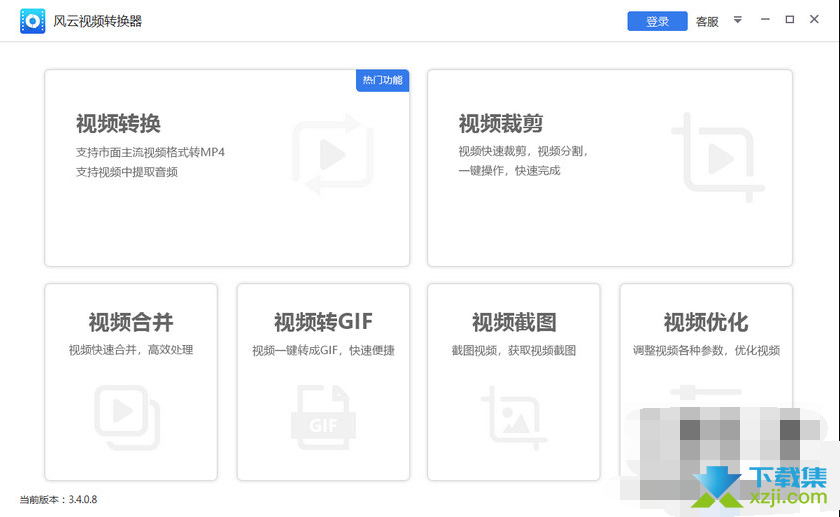The height and width of the screenshot is (517, 840).
Task: Close the 风云视频转换器 window
Action: click(x=814, y=19)
